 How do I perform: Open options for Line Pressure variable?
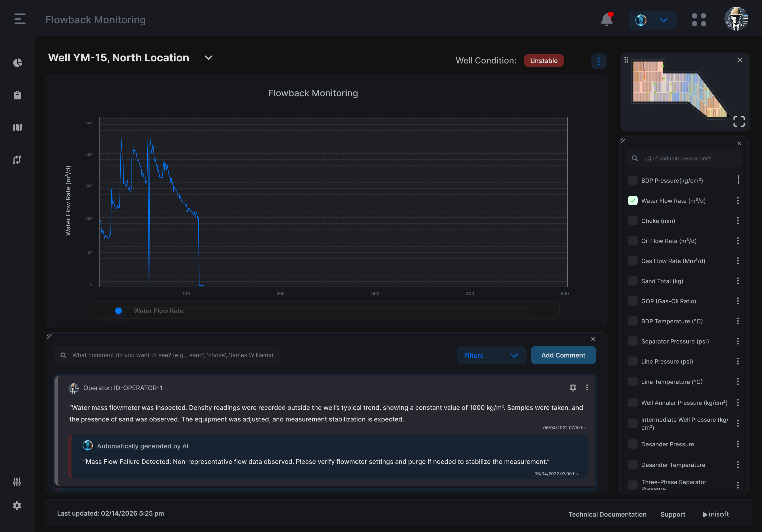click(x=737, y=361)
